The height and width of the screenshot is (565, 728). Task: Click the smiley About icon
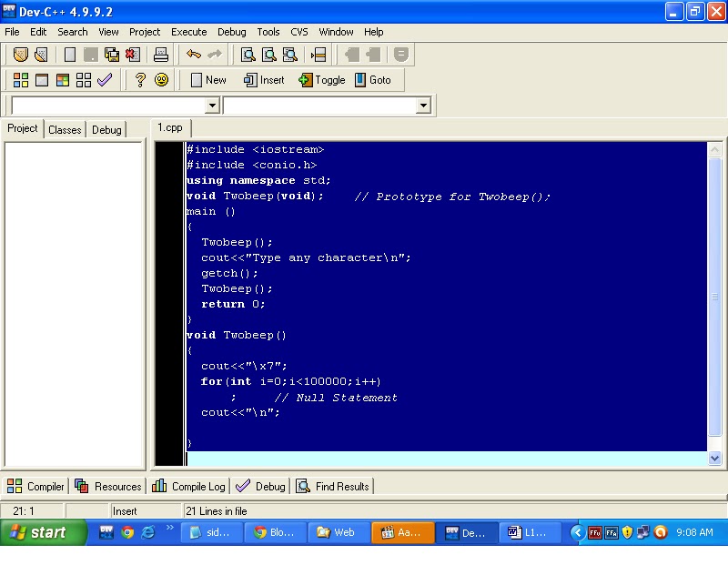(162, 79)
